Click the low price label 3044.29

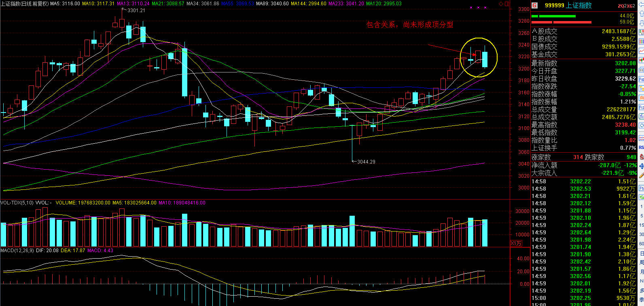click(x=366, y=161)
